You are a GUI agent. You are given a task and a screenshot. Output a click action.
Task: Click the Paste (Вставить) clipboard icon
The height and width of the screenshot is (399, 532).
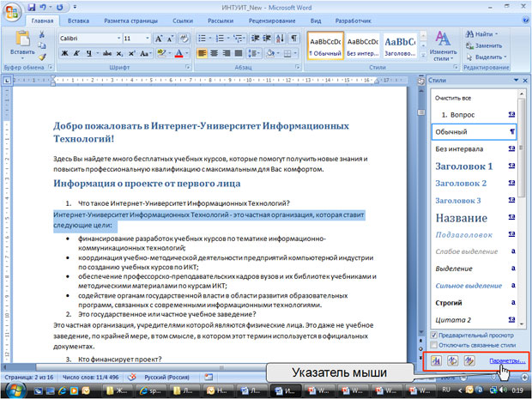[x=22, y=38]
